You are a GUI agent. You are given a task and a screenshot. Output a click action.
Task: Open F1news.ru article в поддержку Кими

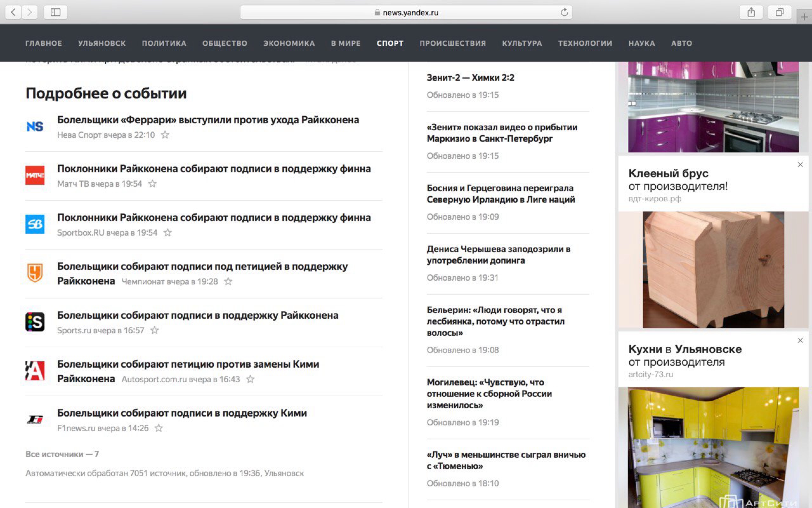pyautogui.click(x=182, y=413)
